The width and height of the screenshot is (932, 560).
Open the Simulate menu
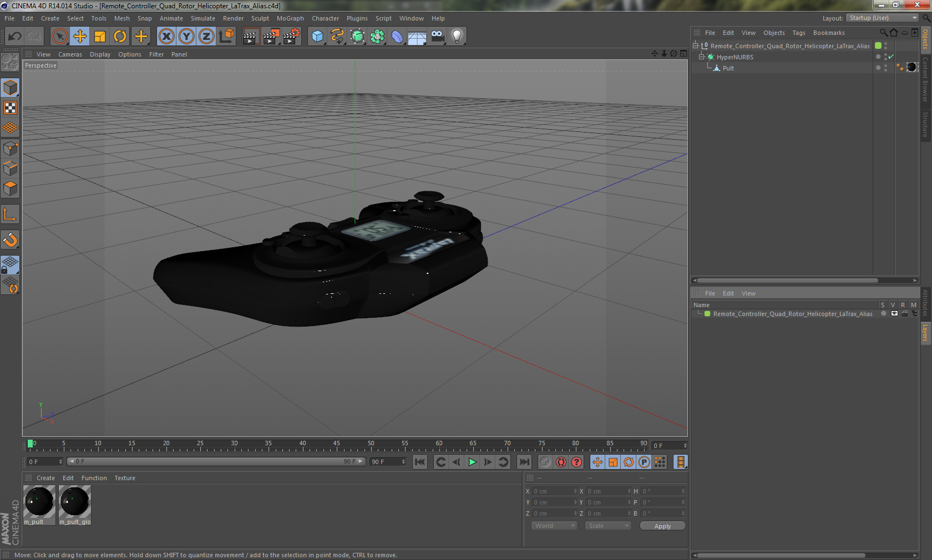(202, 18)
